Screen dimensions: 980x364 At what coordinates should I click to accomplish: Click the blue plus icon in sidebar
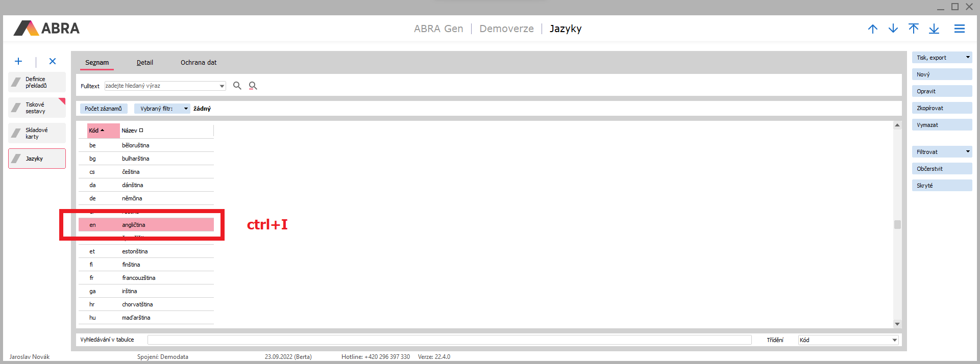18,61
